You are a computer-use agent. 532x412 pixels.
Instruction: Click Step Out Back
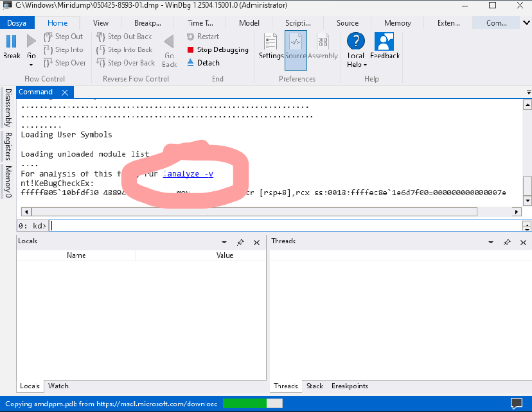click(124, 37)
